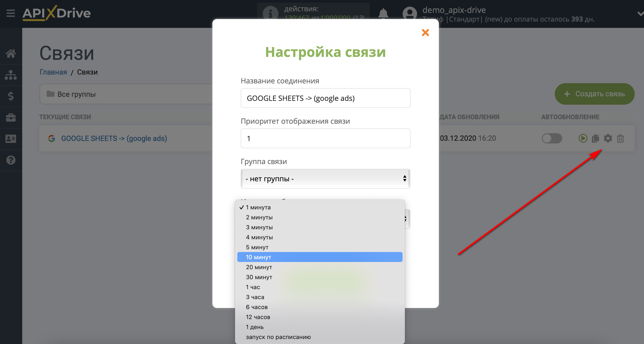Open the connections sitemap sidebar icon
Viewport: 644px width, 344px height.
pos(11,75)
